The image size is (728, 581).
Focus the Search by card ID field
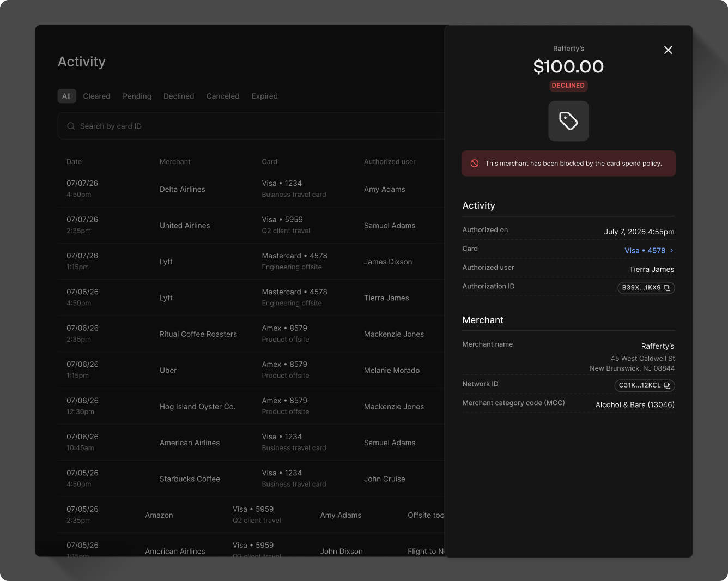click(x=251, y=126)
